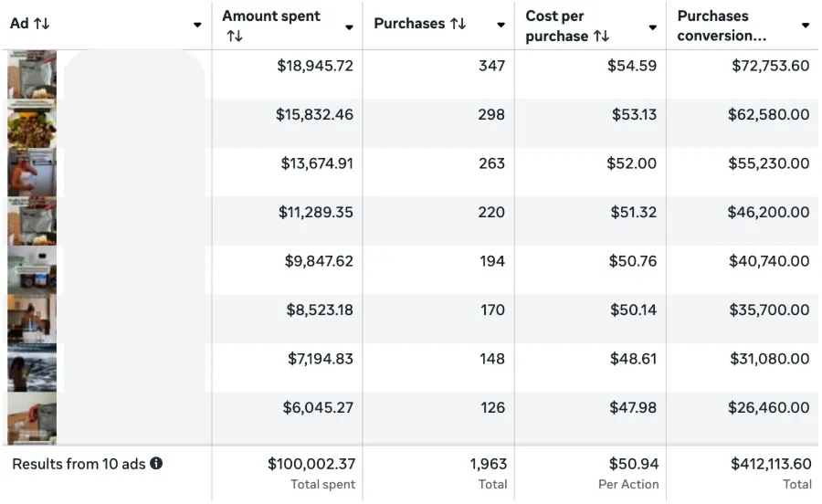Sort by the Ad column arrows

[x=41, y=24]
